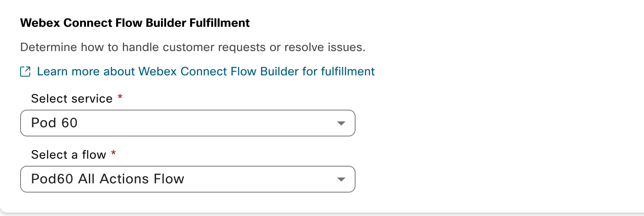Click the external link icon beside Learn more
The image size is (644, 216).
(x=25, y=72)
